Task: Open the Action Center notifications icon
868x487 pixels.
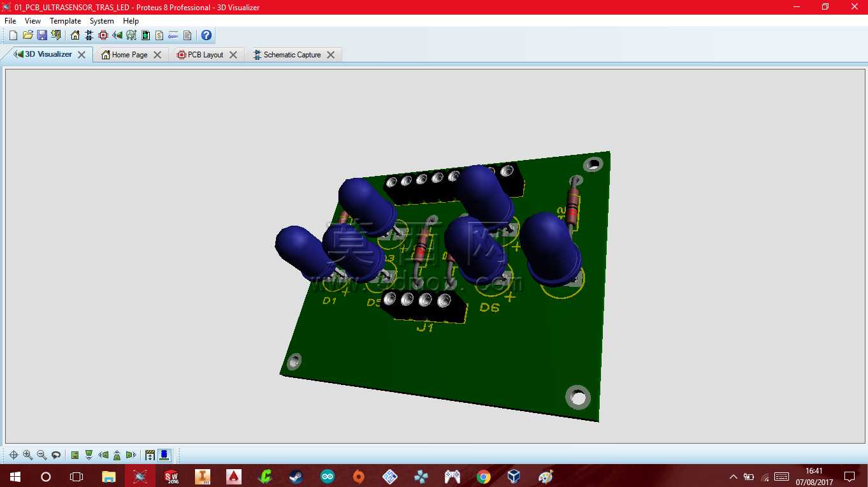Action: (x=850, y=476)
